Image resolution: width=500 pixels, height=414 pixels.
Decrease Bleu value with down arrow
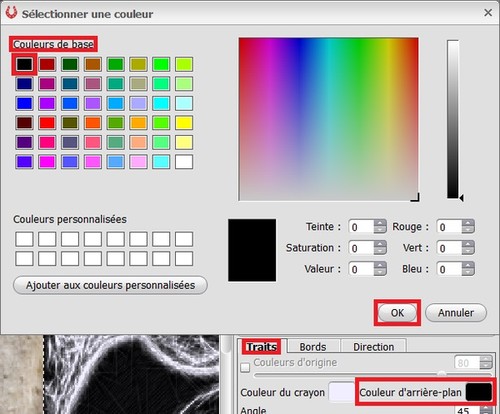468,273
